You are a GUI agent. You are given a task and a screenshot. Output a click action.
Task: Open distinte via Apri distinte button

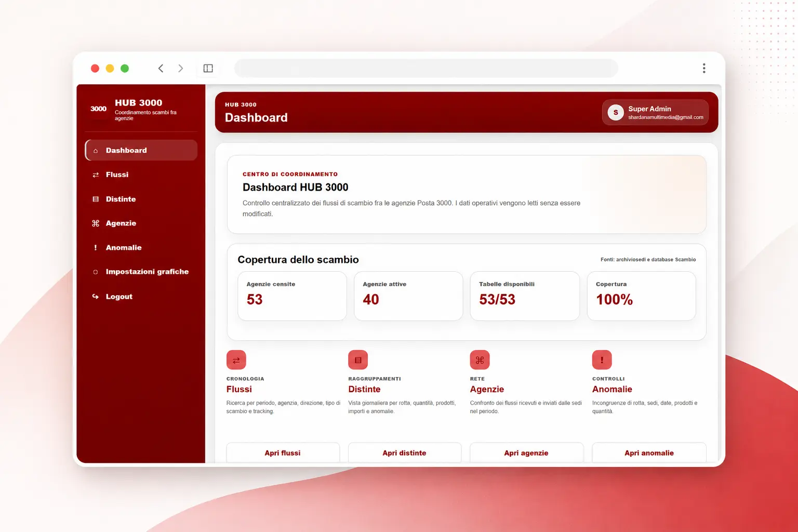[405, 453]
